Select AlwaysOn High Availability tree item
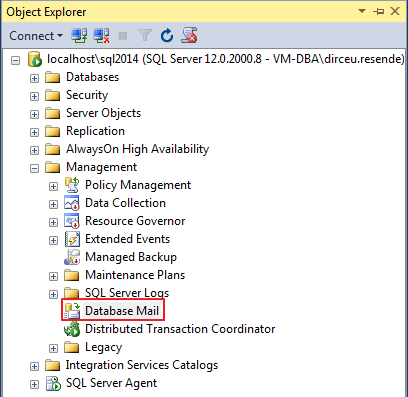 pos(137,149)
